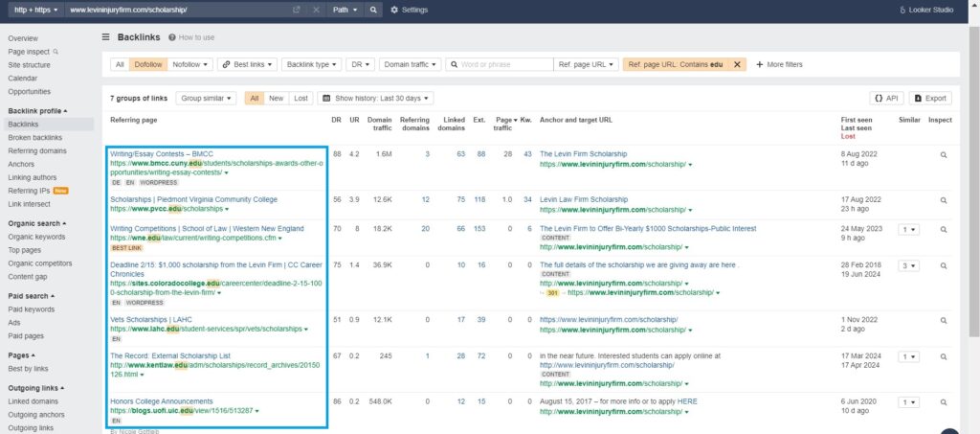Image resolution: width=980 pixels, height=434 pixels.
Task: Select All in the All/New/Lost group
Action: (x=255, y=98)
